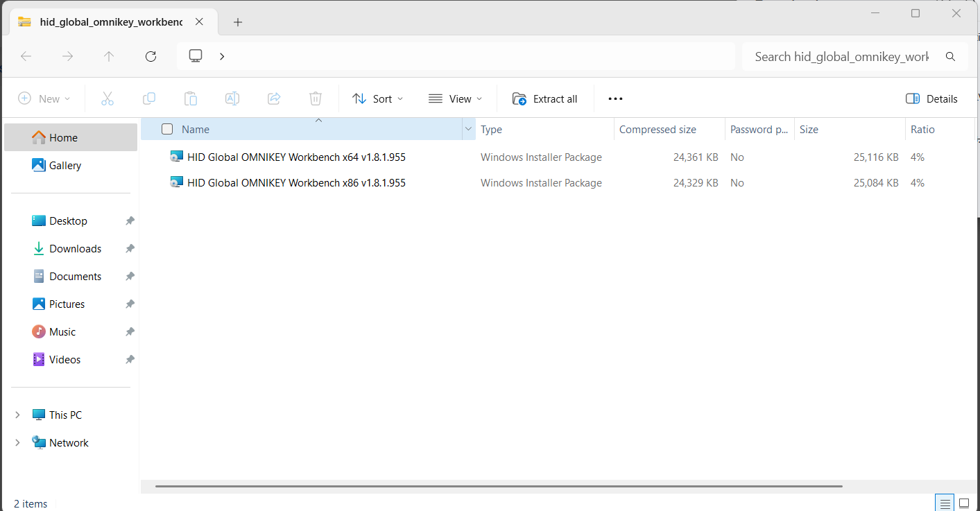Select Network in the sidebar
Screen dimensions: 980x511
pyautogui.click(x=69, y=443)
